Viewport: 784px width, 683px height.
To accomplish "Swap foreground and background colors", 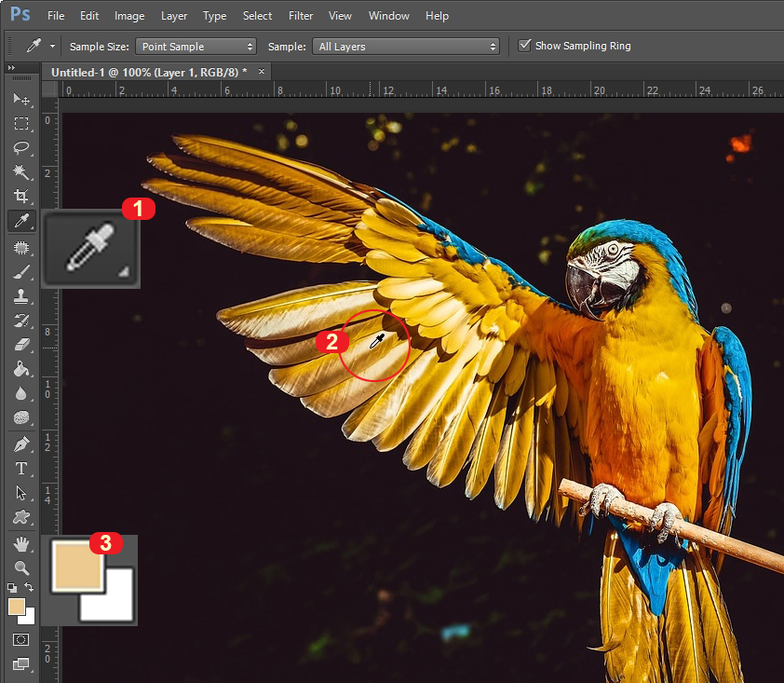I will click(29, 587).
